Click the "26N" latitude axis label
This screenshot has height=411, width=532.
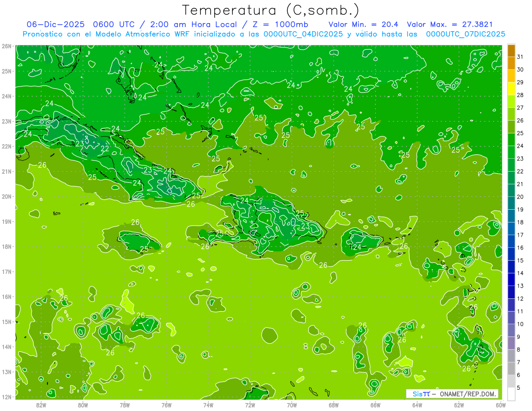click(x=7, y=46)
